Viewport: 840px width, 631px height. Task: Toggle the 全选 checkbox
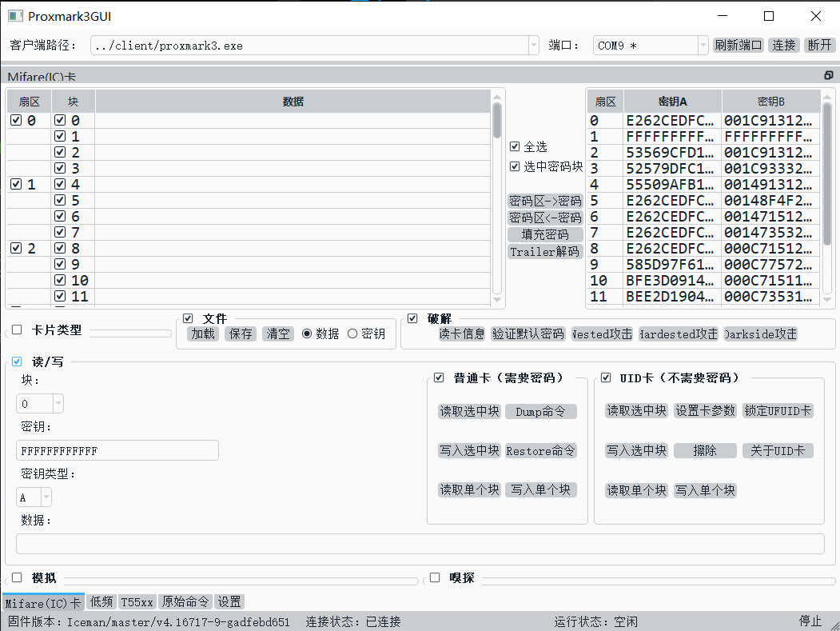(515, 146)
